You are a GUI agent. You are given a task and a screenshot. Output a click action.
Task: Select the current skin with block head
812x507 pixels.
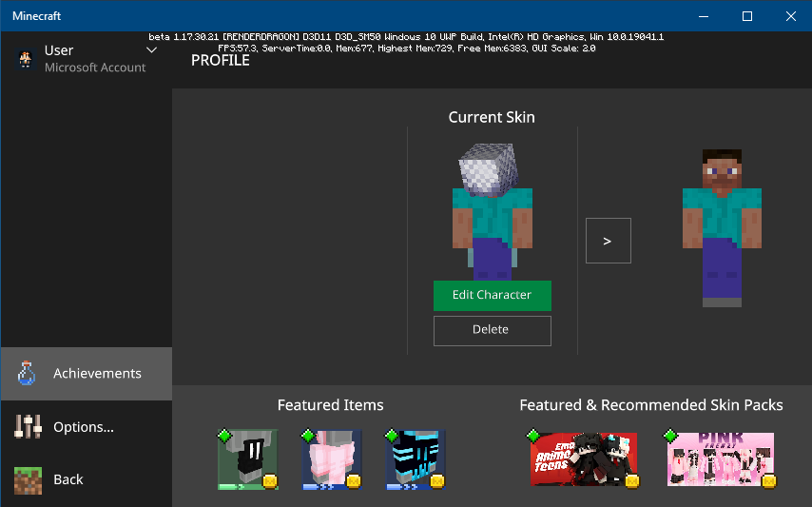click(492, 211)
